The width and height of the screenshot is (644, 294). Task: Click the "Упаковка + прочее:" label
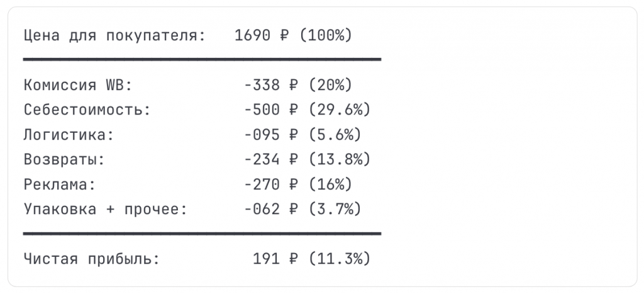tap(106, 209)
